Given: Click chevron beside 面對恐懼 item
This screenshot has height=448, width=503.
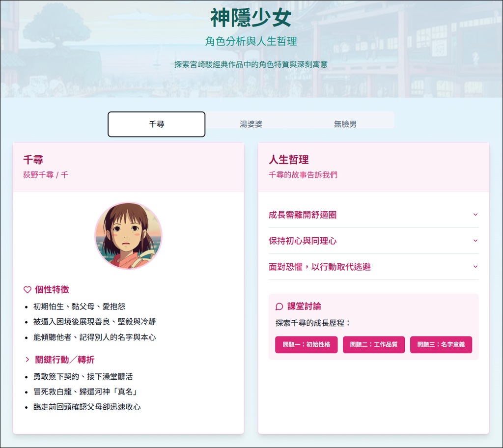Looking at the screenshot, I should (x=475, y=267).
